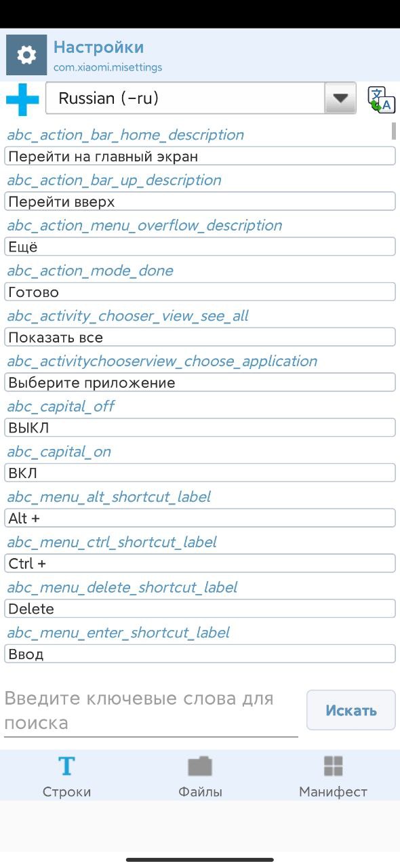Image resolution: width=400 pixels, height=868 pixels.
Task: Switch to the Манифест tab
Action: 333,776
